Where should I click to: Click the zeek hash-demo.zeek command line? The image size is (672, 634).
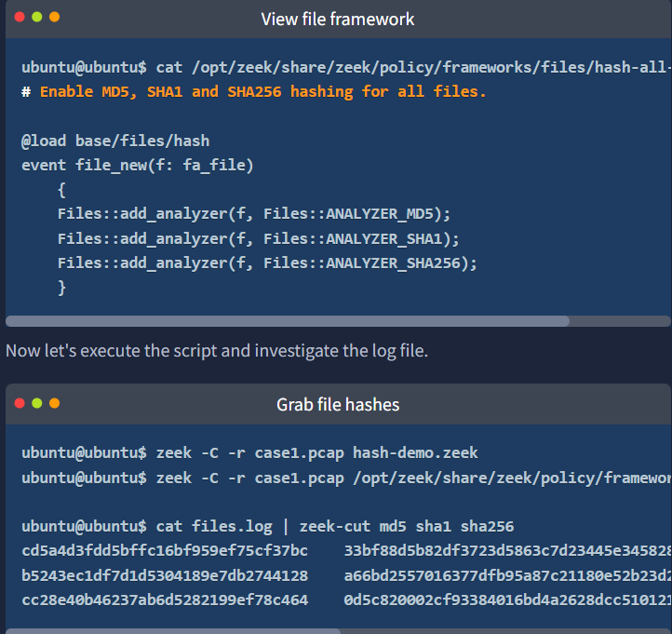pos(249,452)
